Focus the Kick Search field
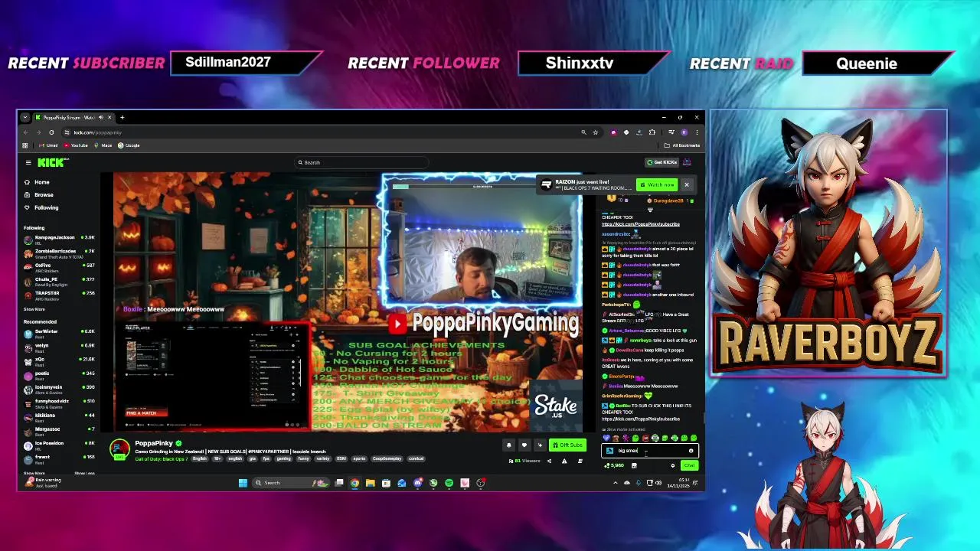980x551 pixels. coord(361,162)
